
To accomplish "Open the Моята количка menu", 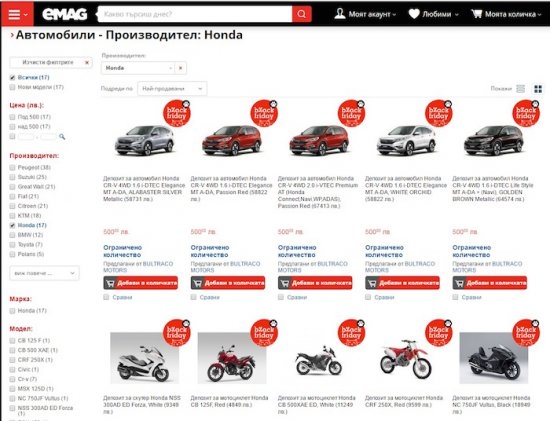I will pyautogui.click(x=507, y=14).
